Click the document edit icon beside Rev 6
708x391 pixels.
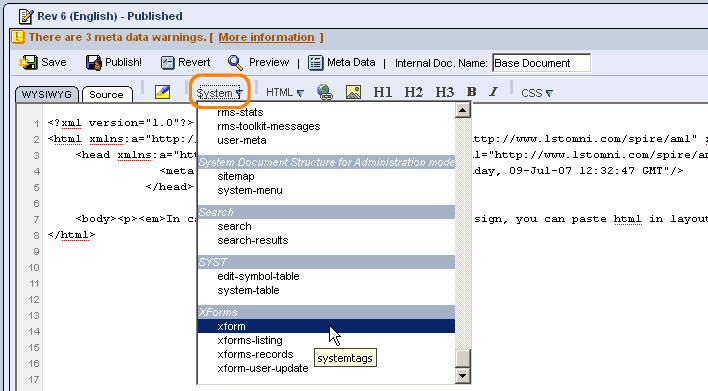[26, 16]
